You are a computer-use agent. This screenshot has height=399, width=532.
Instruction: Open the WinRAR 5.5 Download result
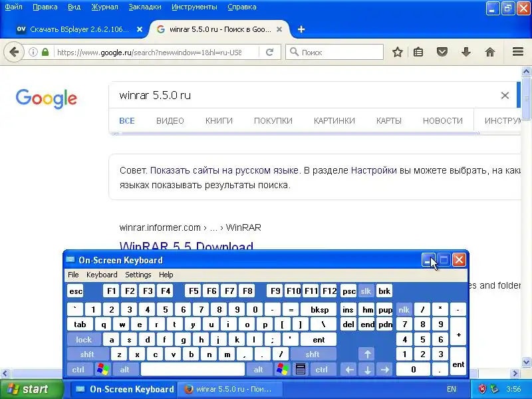coord(186,245)
